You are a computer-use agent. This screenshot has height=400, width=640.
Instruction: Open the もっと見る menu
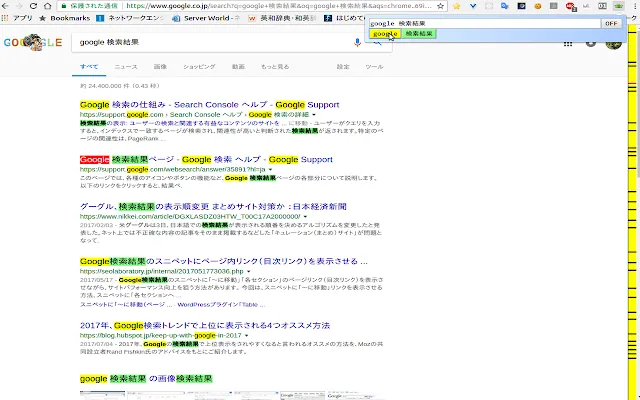coord(275,67)
